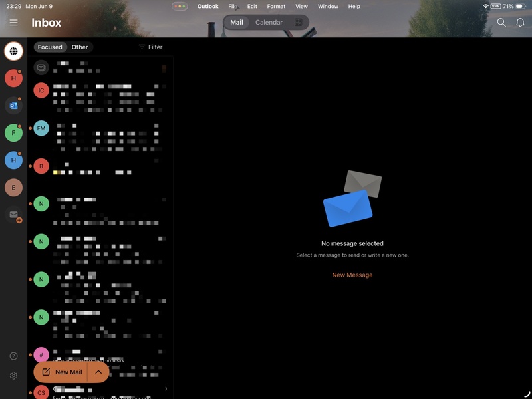Open message from sender CS

tap(100, 392)
